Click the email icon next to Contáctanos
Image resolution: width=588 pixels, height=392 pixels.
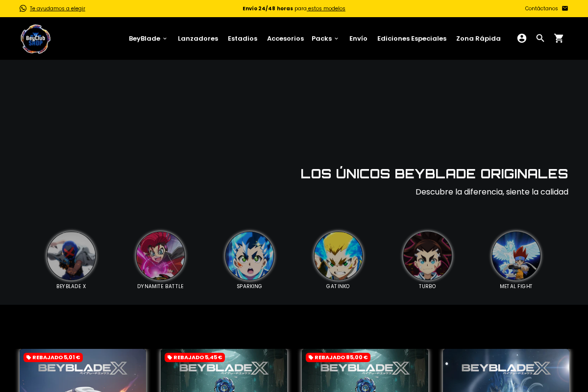(x=565, y=8)
